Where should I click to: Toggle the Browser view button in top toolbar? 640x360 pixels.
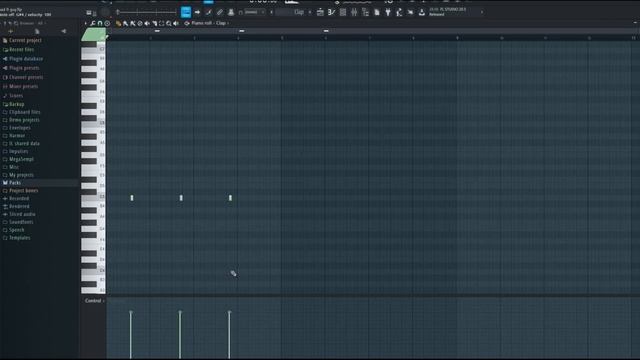click(x=365, y=12)
